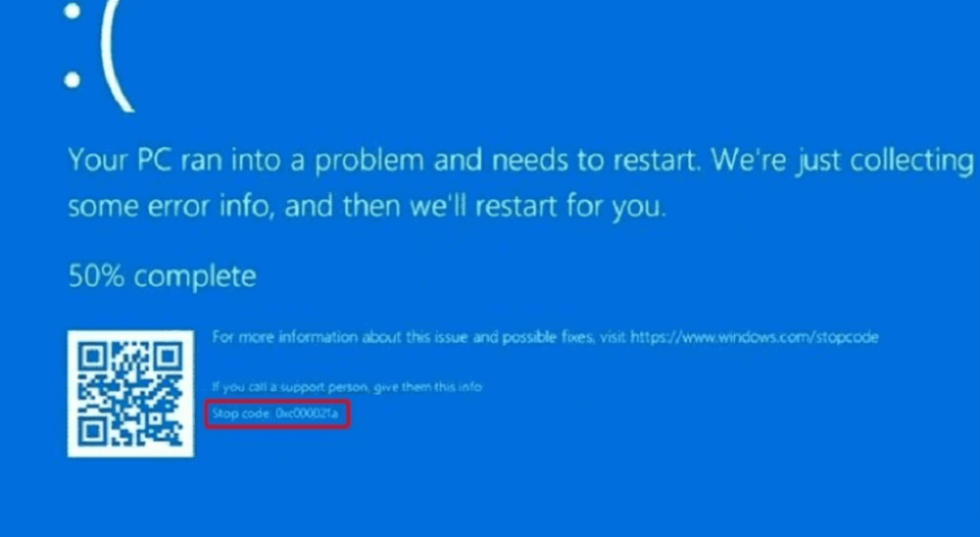The width and height of the screenshot is (980, 537).
Task: Click the words "possible fixes" in info line
Action: [x=547, y=337]
